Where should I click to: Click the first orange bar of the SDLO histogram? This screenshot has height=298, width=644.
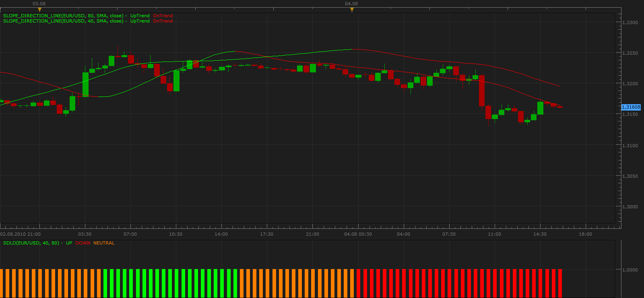coord(1,284)
